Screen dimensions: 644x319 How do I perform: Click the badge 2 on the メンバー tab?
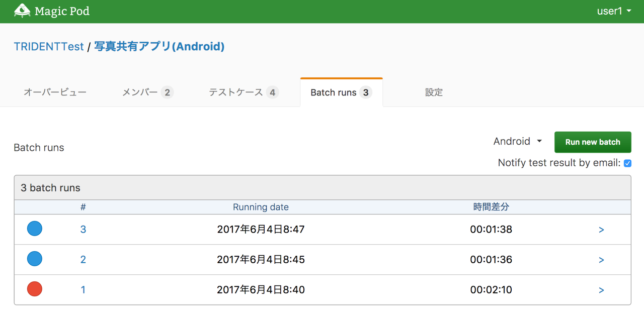[169, 92]
